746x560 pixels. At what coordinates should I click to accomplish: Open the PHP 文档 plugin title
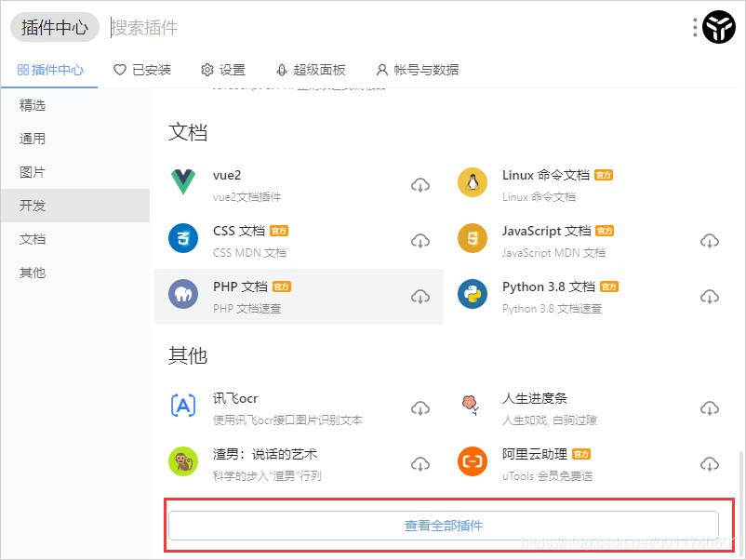[240, 287]
